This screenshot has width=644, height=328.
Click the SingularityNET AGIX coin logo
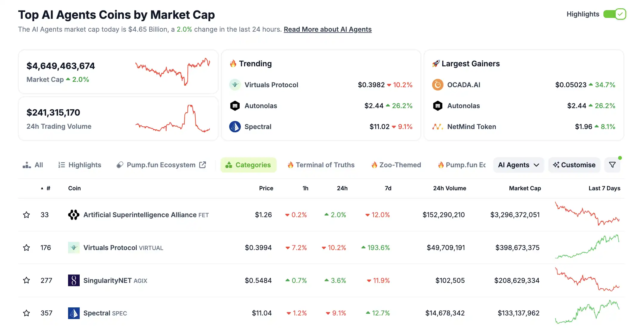pyautogui.click(x=74, y=280)
